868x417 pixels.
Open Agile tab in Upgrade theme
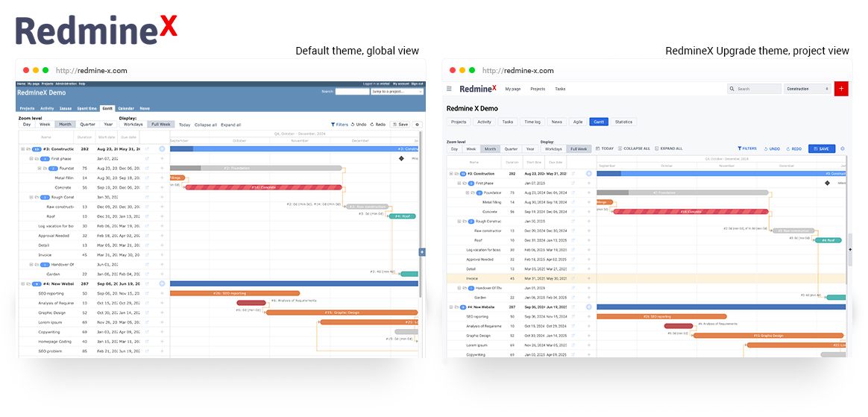tap(577, 122)
